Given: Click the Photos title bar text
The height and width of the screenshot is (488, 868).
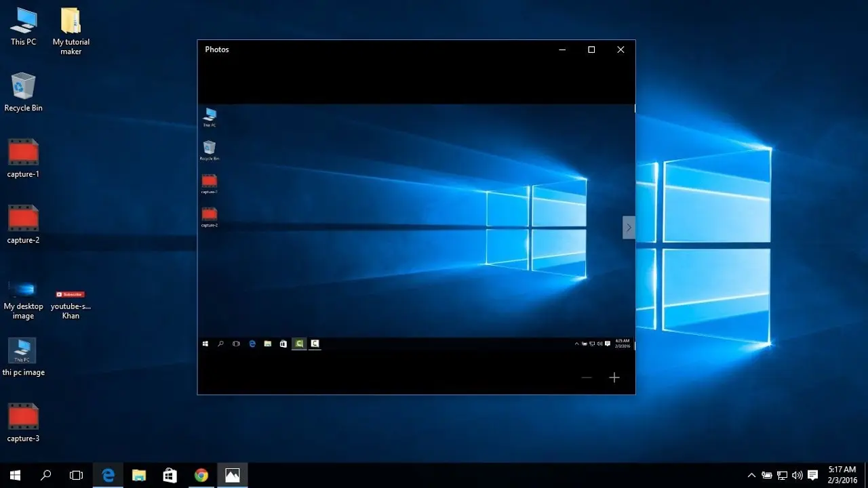Looking at the screenshot, I should click(x=217, y=49).
